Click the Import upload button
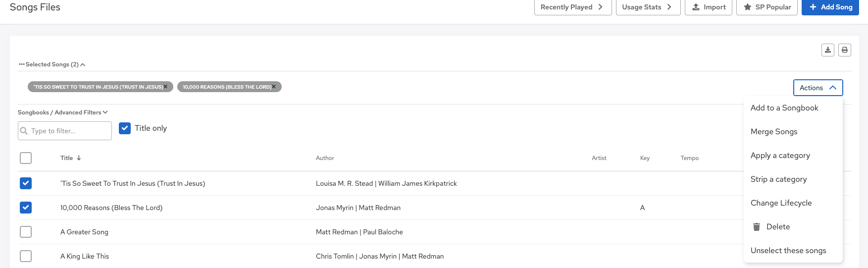Viewport: 868px width, 268px height. pyautogui.click(x=708, y=7)
